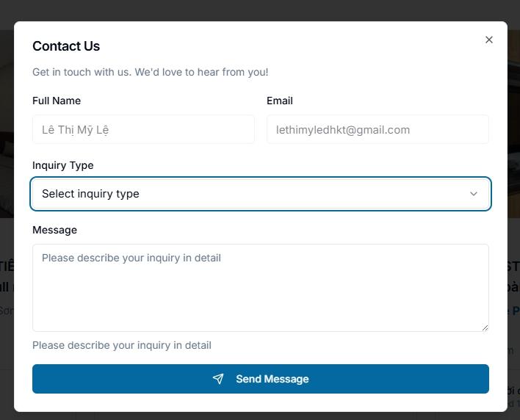Screen dimensions: 520x420
Task: Click the paper plane icon on Send button
Action: point(218,379)
